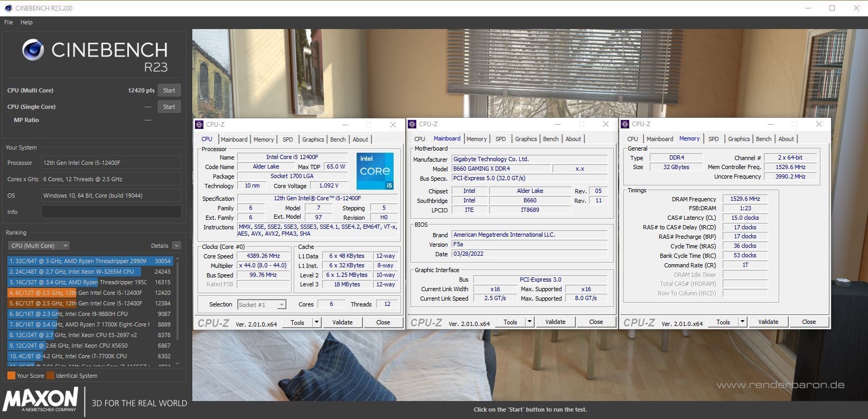
Task: Start the CPU Multi Core test
Action: point(169,90)
